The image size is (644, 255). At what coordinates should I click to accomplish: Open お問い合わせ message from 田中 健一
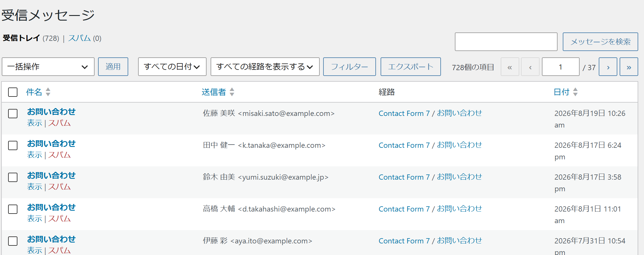coord(51,144)
